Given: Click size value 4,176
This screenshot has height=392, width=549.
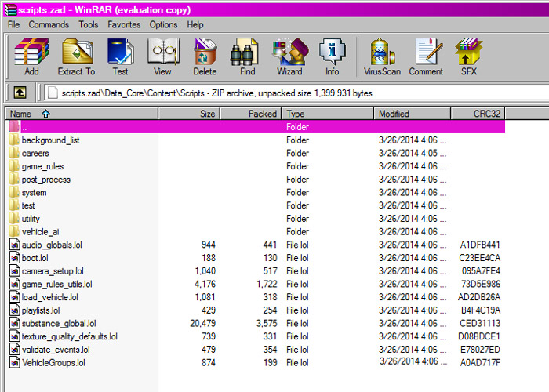Looking at the screenshot, I should (x=205, y=284).
